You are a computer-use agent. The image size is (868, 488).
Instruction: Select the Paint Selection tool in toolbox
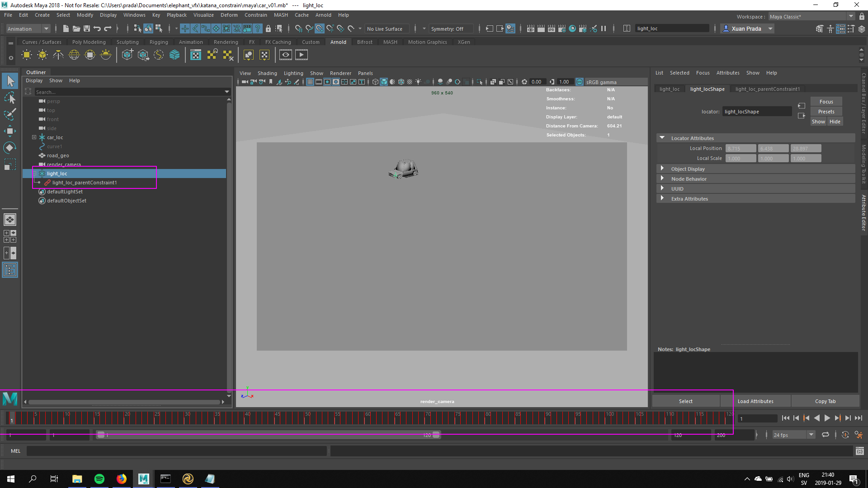(x=10, y=114)
